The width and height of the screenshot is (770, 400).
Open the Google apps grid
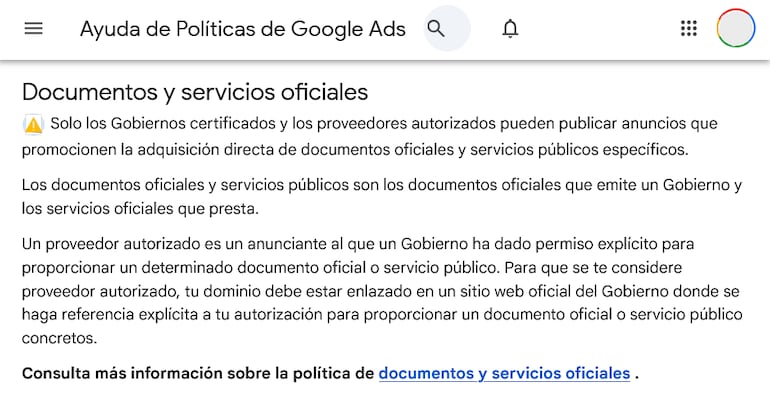tap(688, 28)
